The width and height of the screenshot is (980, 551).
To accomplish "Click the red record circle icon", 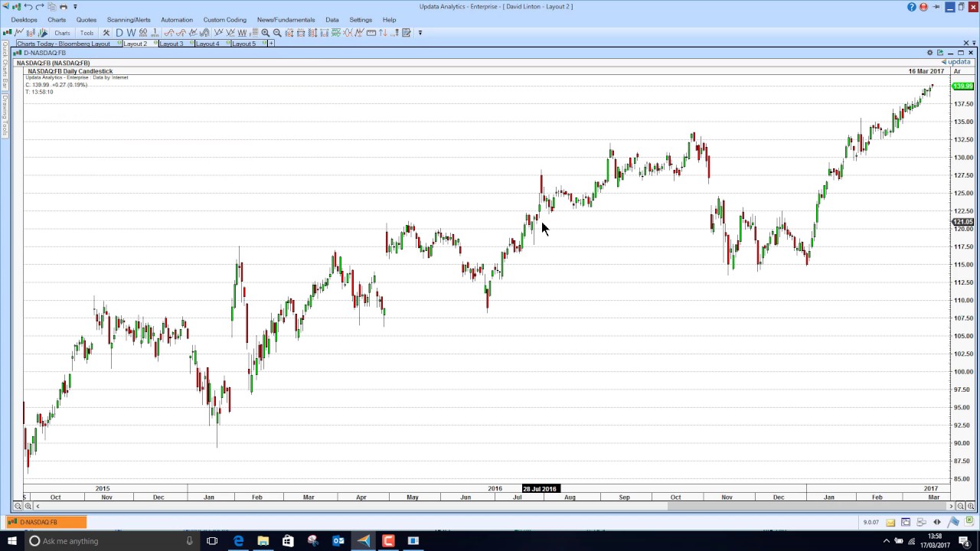I will (x=923, y=7).
